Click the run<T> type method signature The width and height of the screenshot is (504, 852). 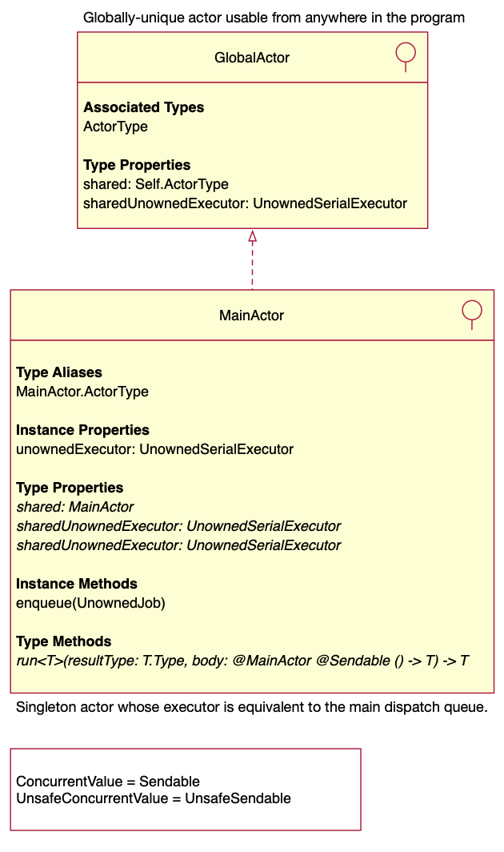[x=242, y=661]
